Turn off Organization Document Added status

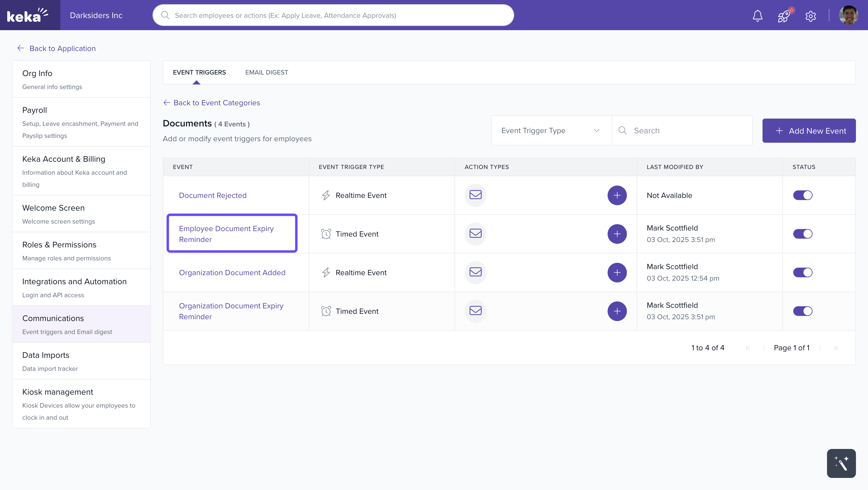803,272
